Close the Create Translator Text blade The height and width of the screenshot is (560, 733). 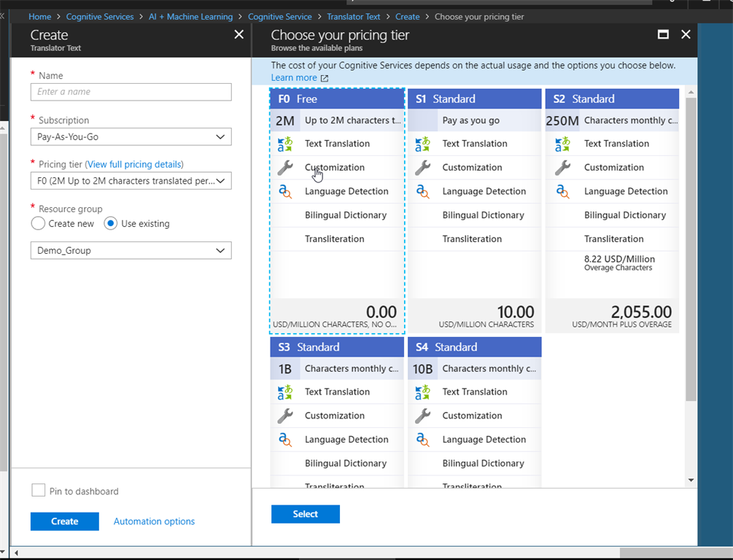[x=239, y=34]
